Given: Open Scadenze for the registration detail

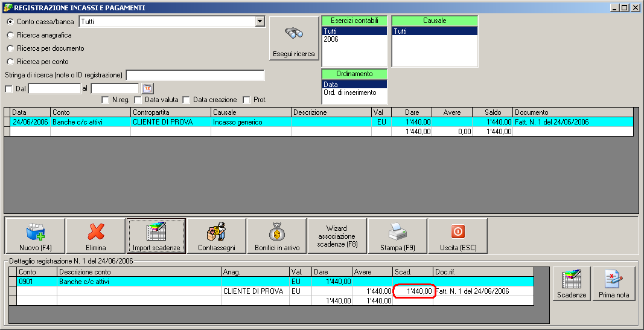Looking at the screenshot, I should [x=572, y=284].
